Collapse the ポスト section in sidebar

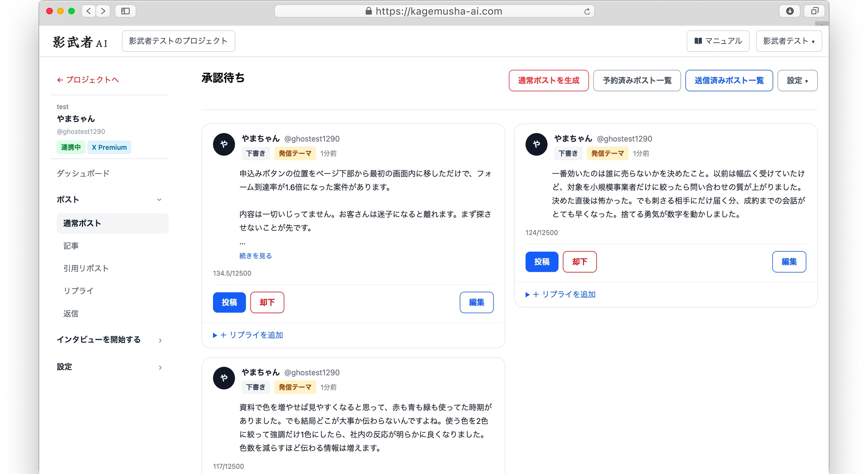pyautogui.click(x=109, y=199)
